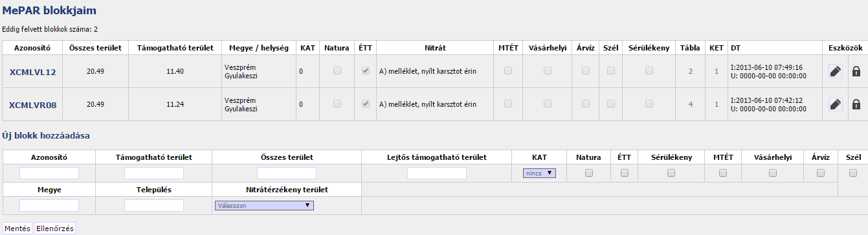Viewport: 868px width, 235px height.
Task: Open the KAT dropdown showing nincs
Action: (x=539, y=173)
